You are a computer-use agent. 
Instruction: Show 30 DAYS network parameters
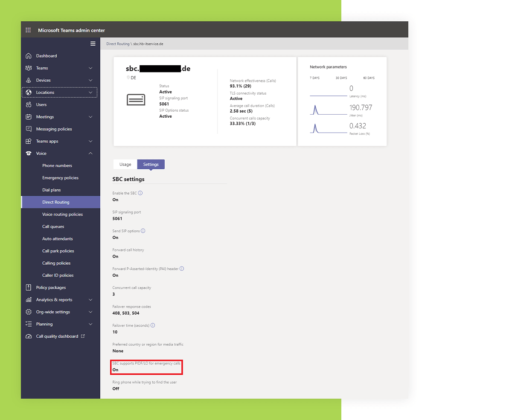(341, 78)
